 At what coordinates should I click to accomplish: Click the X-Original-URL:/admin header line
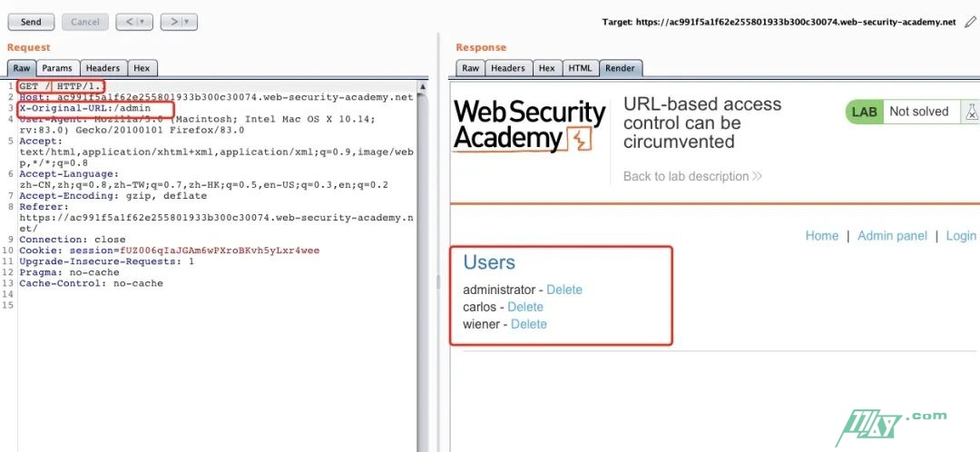(x=85, y=107)
